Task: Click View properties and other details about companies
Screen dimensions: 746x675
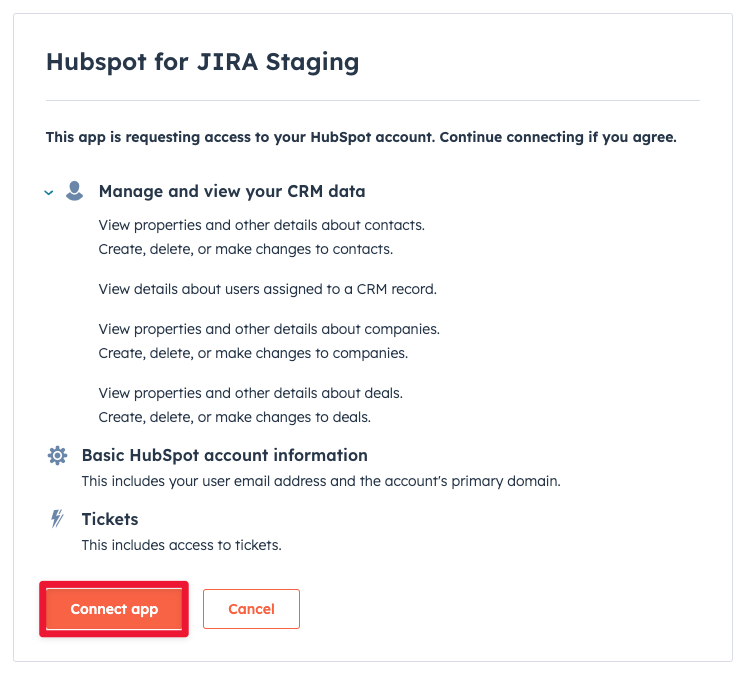Action: (x=269, y=329)
